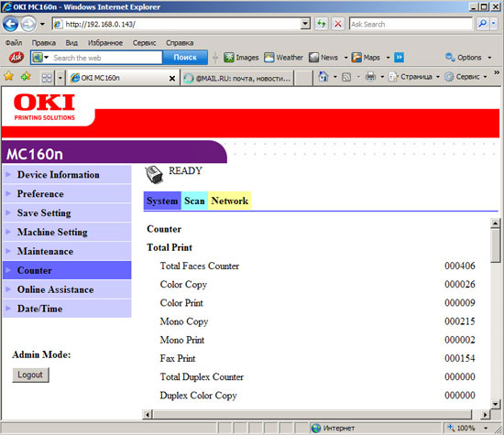Select the Network tab
Screen dimensions: 504x435
click(x=229, y=201)
